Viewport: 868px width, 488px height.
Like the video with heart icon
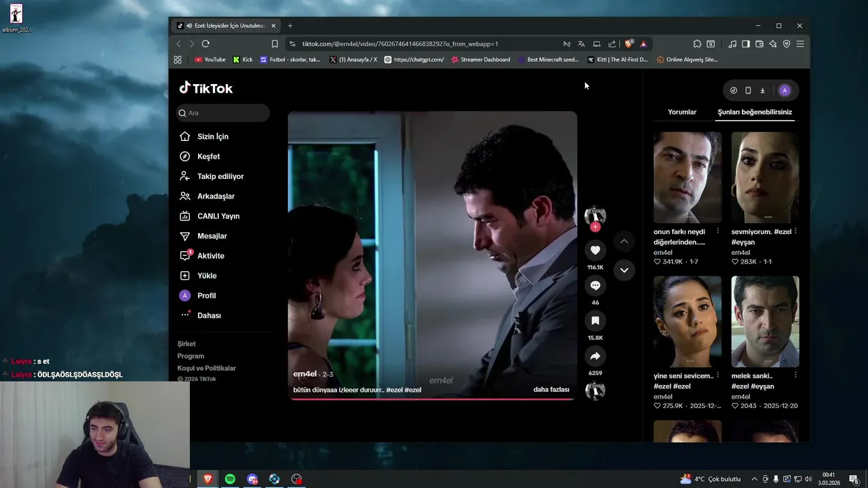pos(595,250)
